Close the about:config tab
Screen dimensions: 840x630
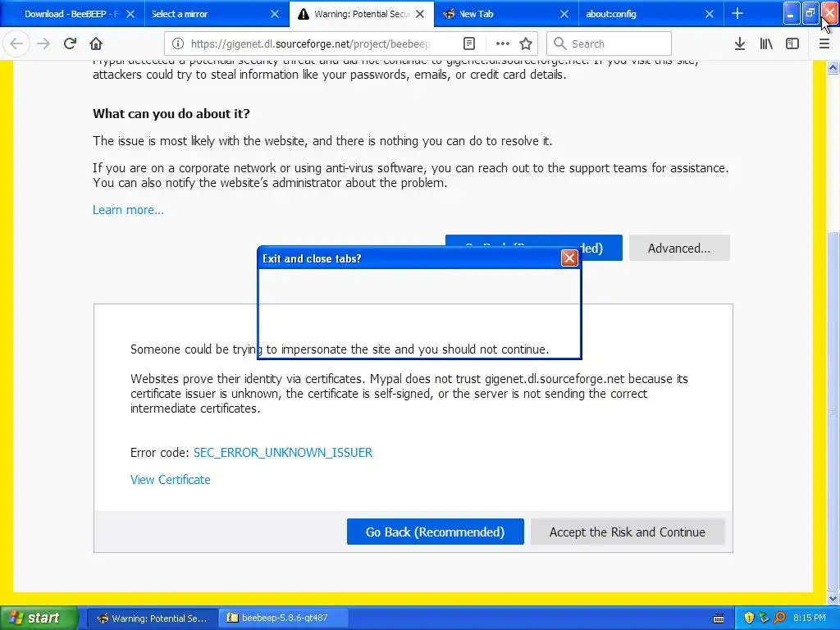[710, 14]
